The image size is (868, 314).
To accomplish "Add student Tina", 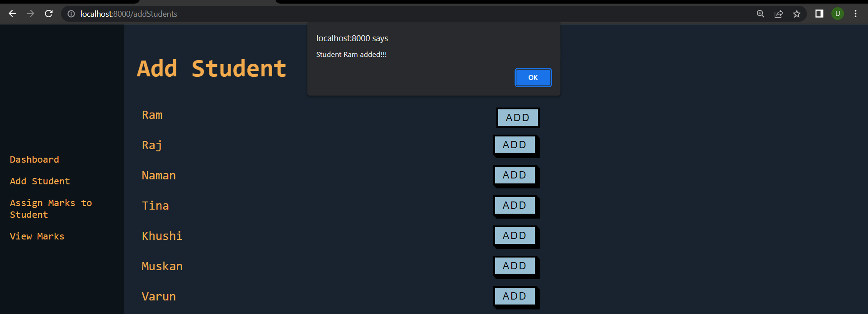I will (516, 206).
